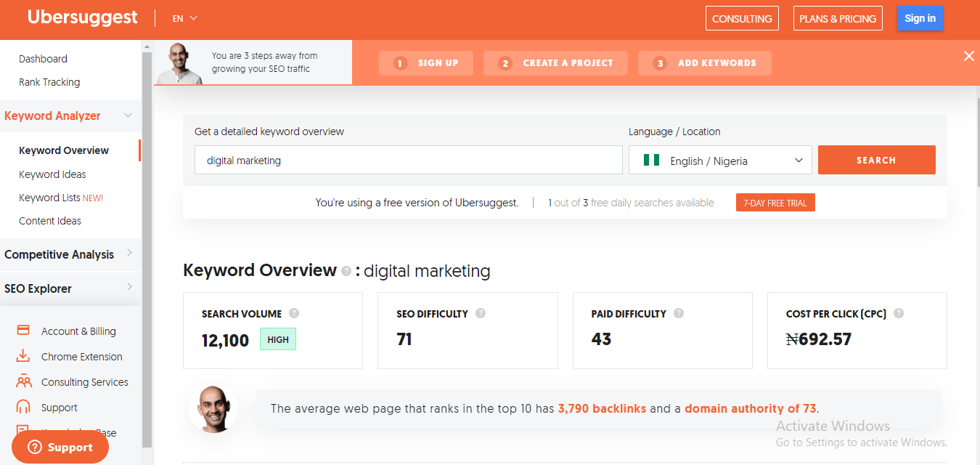
Task: Click the help icon beside Keyword Overview
Action: point(346,271)
